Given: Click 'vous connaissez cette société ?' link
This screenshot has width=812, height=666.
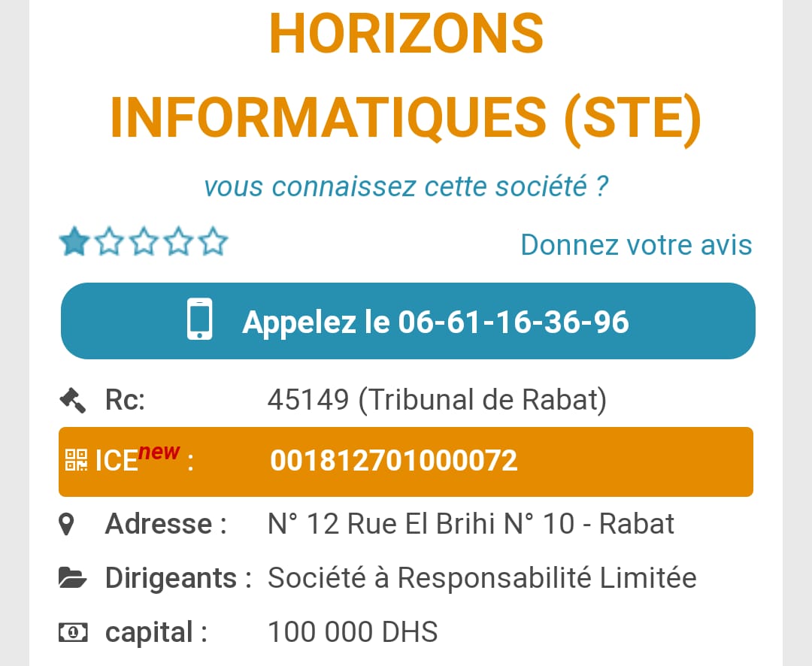Looking at the screenshot, I should tap(406, 186).
